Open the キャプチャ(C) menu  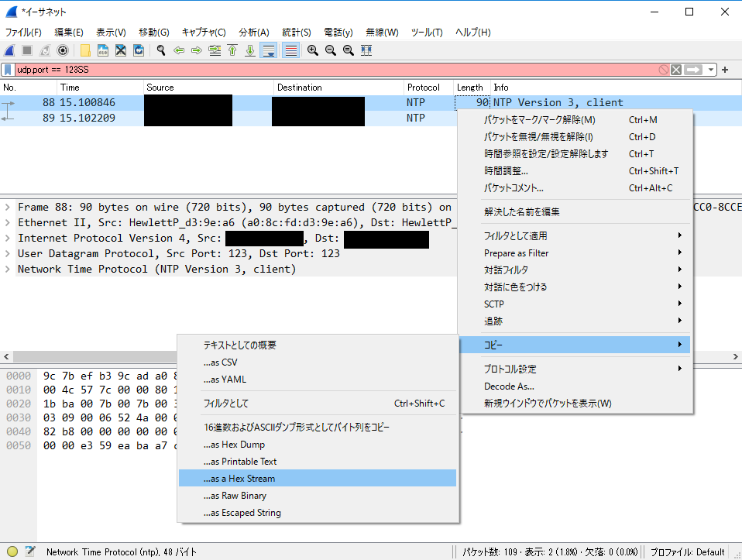pyautogui.click(x=204, y=33)
